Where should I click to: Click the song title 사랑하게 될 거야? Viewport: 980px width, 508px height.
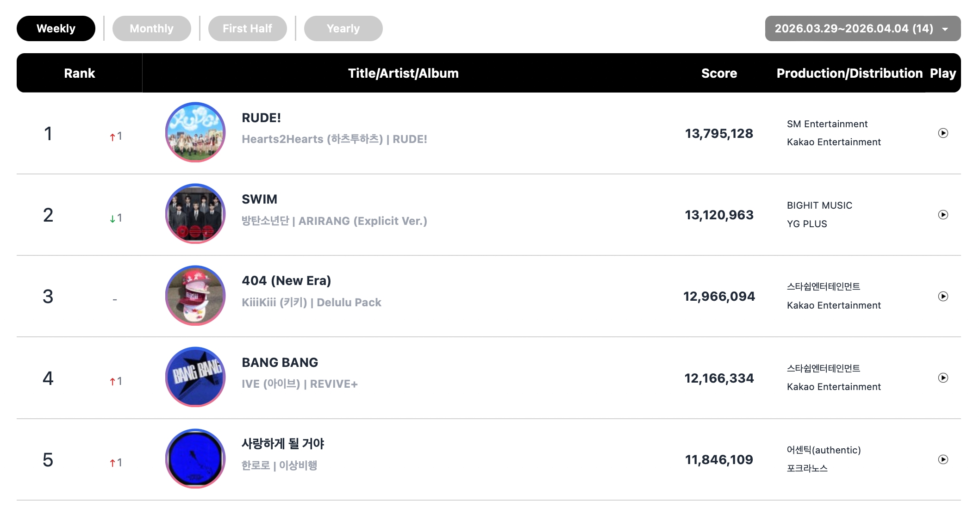pos(283,444)
